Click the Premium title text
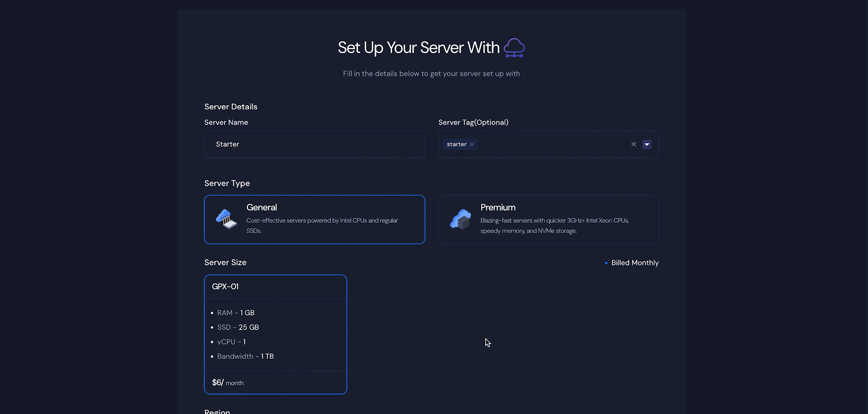Screen dimensions: 868x414 [x=497, y=208]
